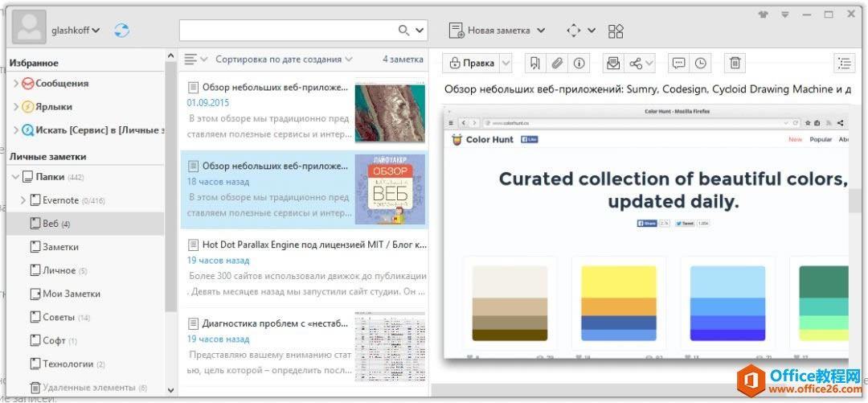Click the paperclip attachment icon

tap(557, 64)
